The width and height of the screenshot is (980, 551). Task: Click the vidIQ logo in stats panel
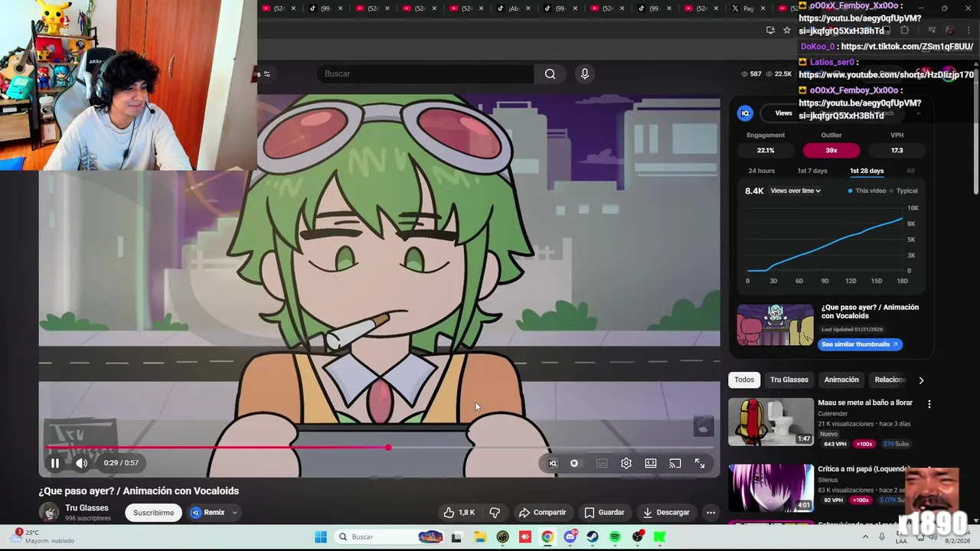[745, 113]
